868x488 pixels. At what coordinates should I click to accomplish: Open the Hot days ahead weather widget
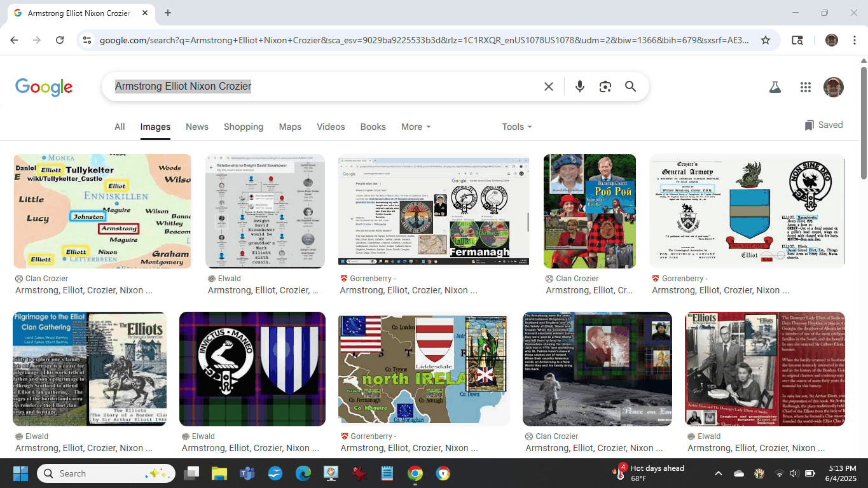649,473
